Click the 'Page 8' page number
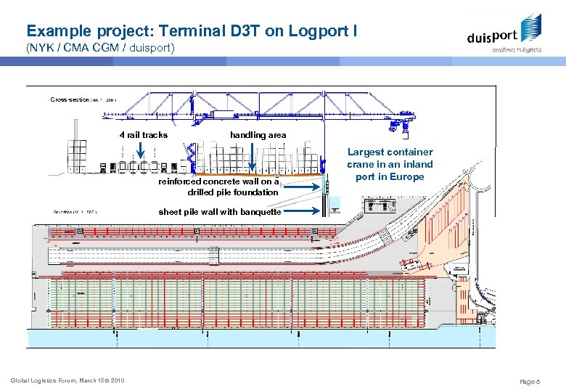 530,382
